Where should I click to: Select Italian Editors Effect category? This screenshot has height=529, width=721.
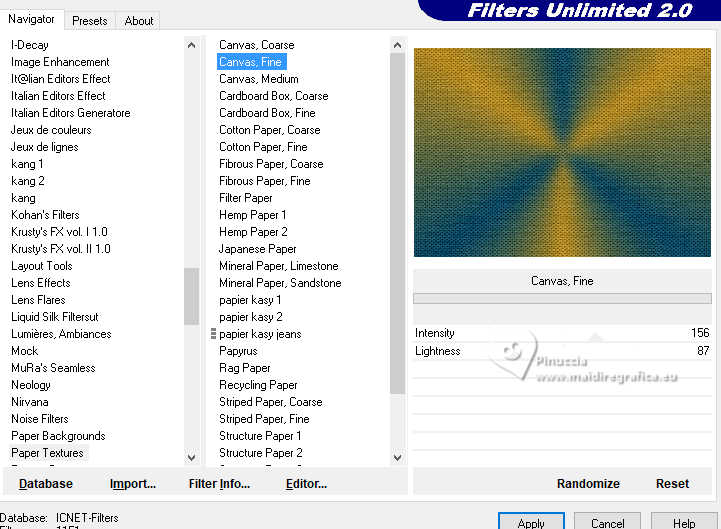pos(58,96)
